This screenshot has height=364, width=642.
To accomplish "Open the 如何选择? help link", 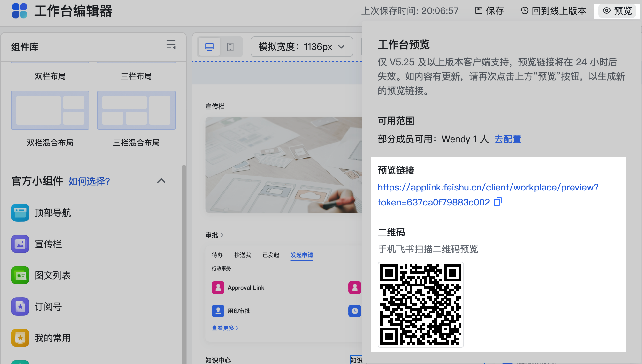I will [89, 181].
